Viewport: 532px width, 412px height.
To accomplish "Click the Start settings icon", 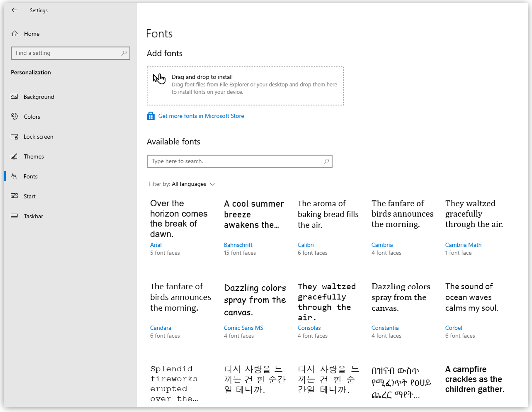I will pyautogui.click(x=15, y=196).
